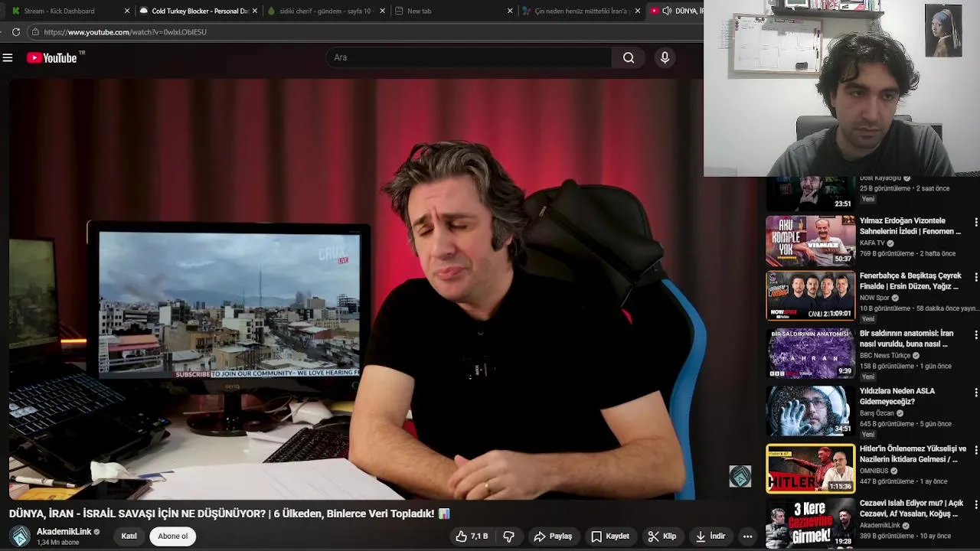Click the Kaydet save button

pyautogui.click(x=610, y=536)
